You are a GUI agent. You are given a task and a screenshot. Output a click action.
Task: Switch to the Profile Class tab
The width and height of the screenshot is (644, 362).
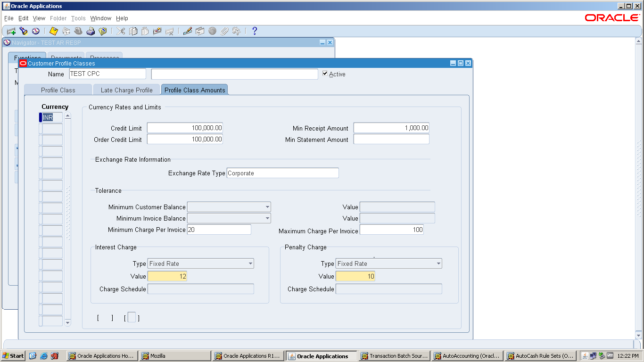pyautogui.click(x=58, y=89)
